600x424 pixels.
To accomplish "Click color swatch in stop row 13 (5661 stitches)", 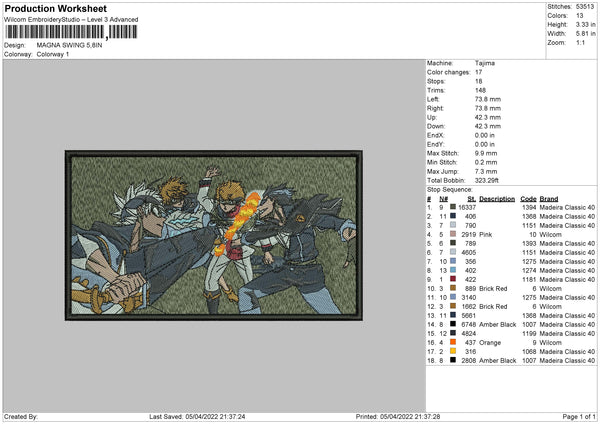I will tap(453, 315).
